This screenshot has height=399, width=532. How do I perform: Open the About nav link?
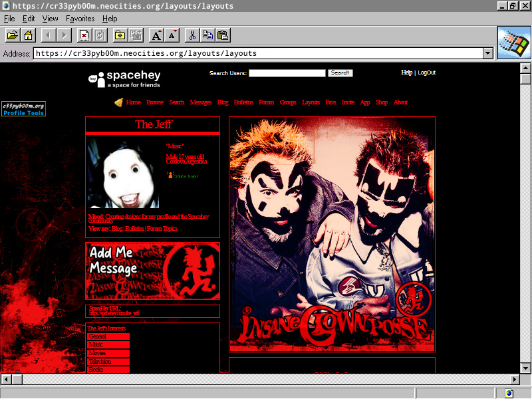tap(400, 102)
